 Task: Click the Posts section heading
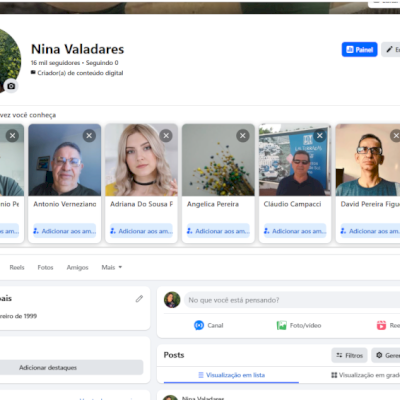click(174, 355)
